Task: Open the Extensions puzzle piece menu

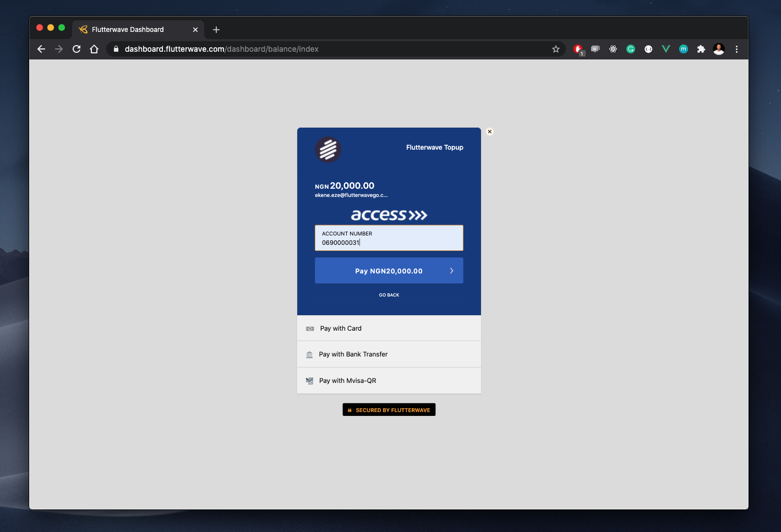Action: point(701,49)
